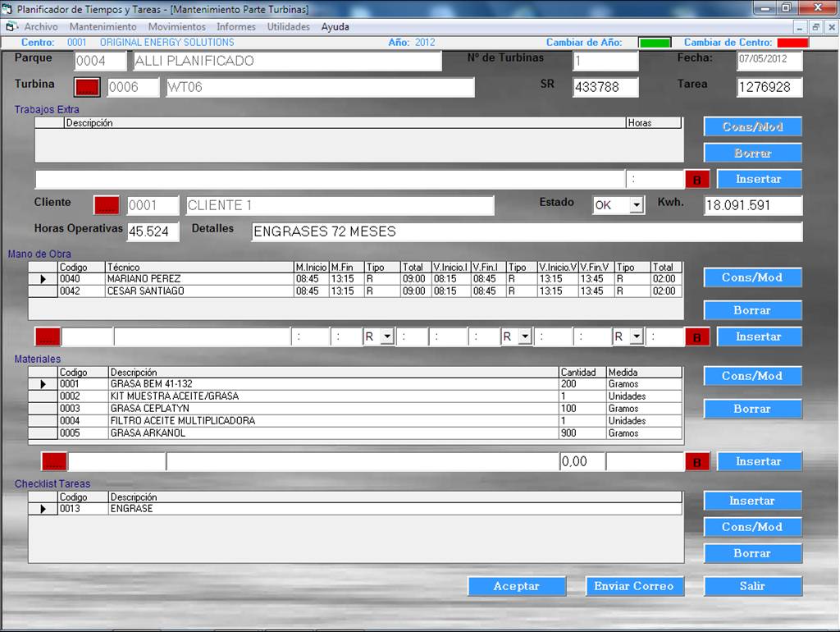Click the red Cambiar de Centro swatch
This screenshot has height=632, width=840.
pyautogui.click(x=792, y=43)
